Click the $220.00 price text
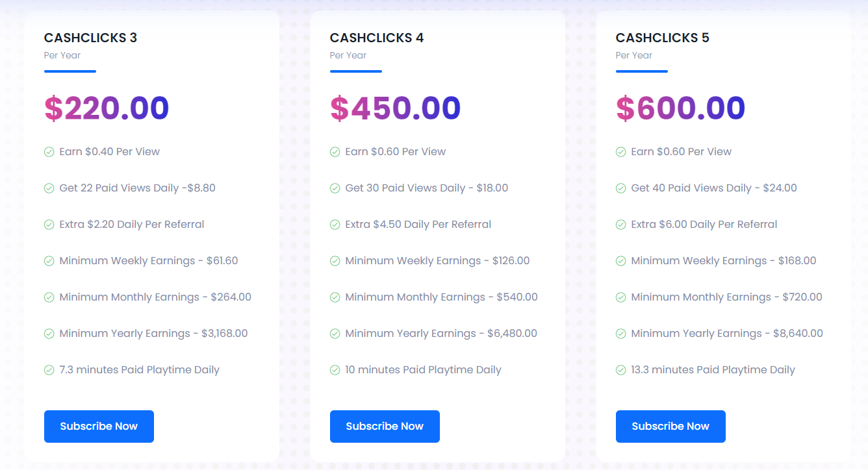The width and height of the screenshot is (868, 470). (x=107, y=108)
